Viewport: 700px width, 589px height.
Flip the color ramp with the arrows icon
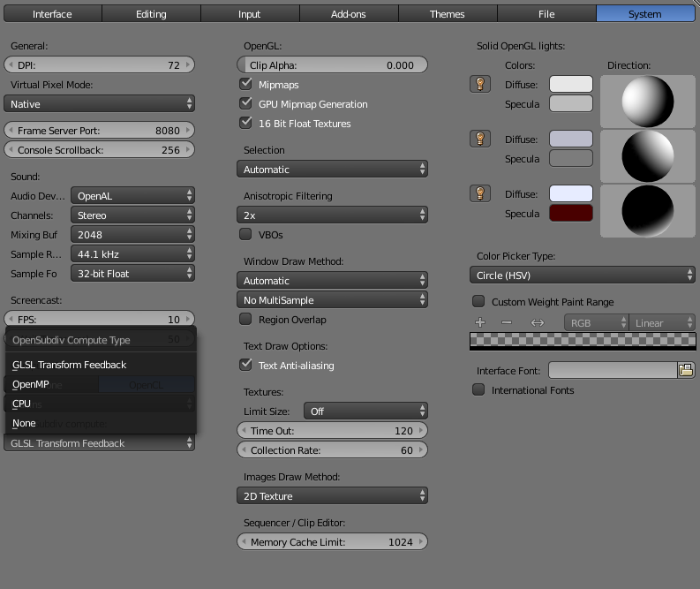pos(537,322)
